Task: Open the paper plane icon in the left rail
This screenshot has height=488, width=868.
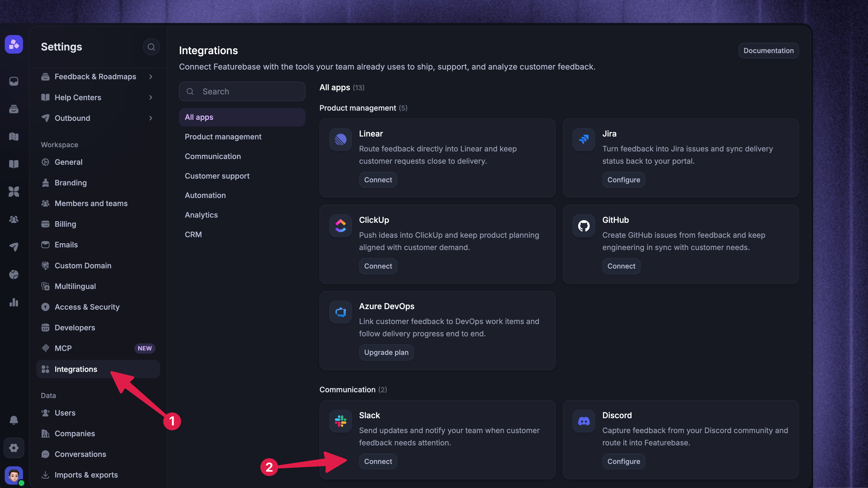Action: 14,247
